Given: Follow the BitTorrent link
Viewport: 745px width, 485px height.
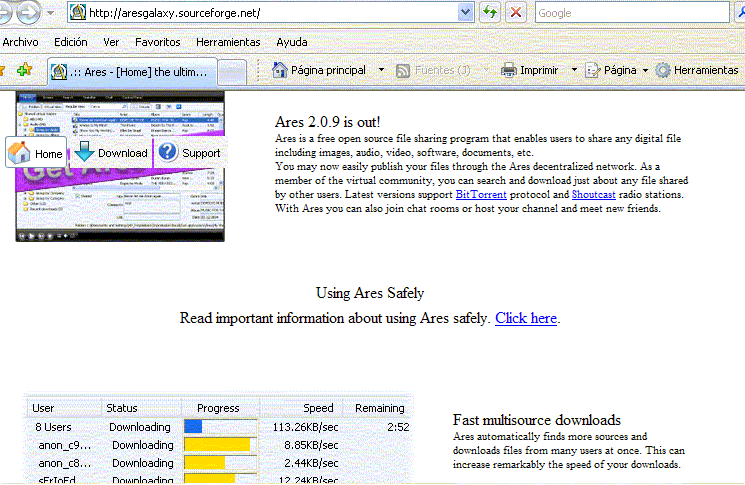Looking at the screenshot, I should click(x=481, y=194).
